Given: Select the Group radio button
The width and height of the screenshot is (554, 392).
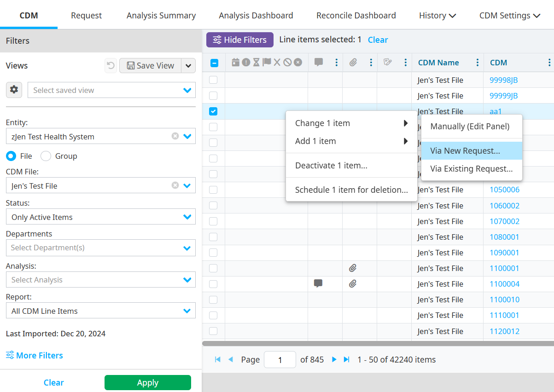Looking at the screenshot, I should (46, 156).
